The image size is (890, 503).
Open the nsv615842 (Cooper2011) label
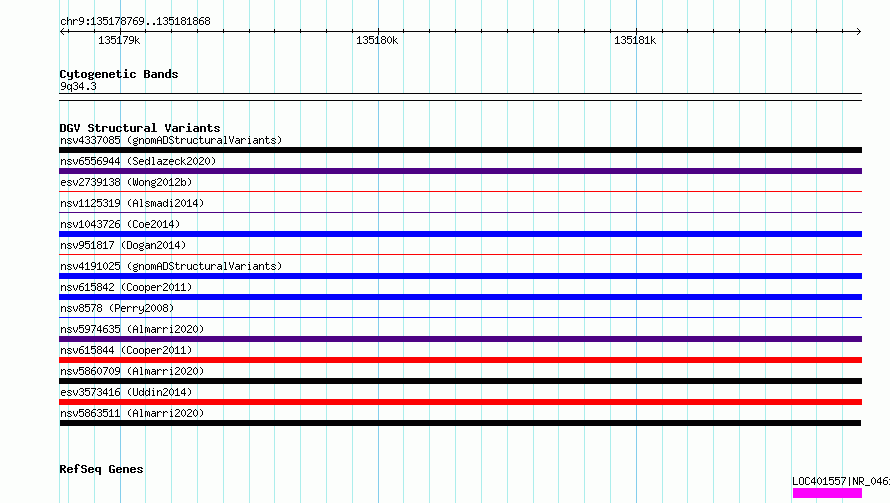pyautogui.click(x=126, y=287)
